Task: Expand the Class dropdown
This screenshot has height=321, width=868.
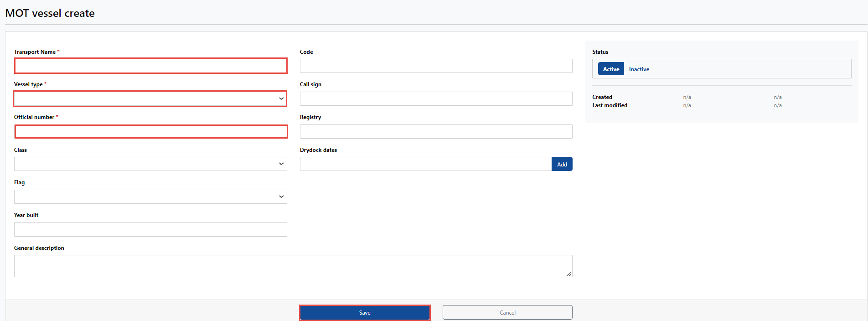Action: (x=150, y=164)
